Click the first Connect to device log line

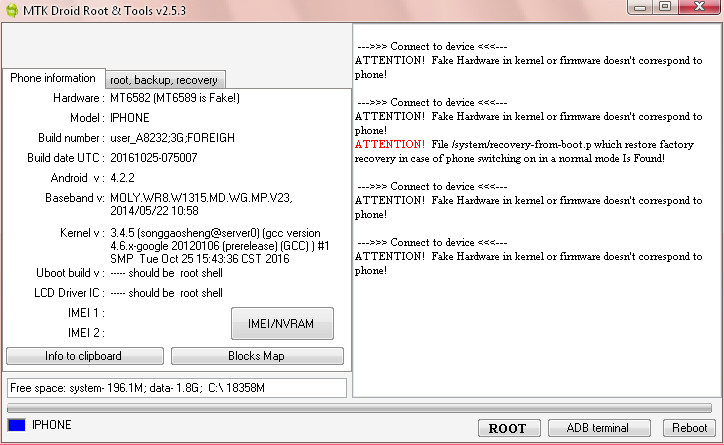[x=432, y=46]
